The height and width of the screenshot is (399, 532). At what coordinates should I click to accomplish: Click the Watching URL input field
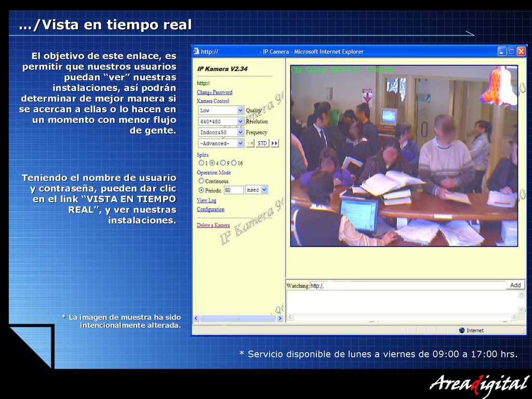(x=408, y=286)
